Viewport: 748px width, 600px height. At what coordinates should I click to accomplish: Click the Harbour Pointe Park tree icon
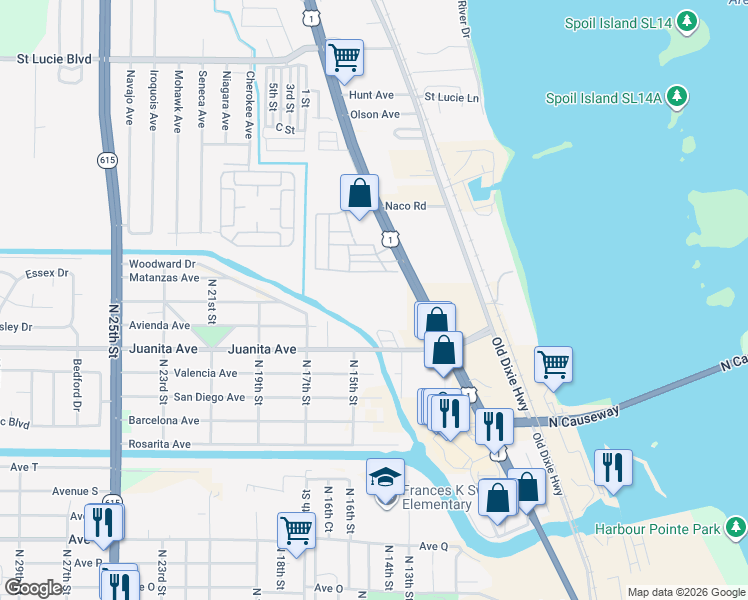[x=736, y=528]
